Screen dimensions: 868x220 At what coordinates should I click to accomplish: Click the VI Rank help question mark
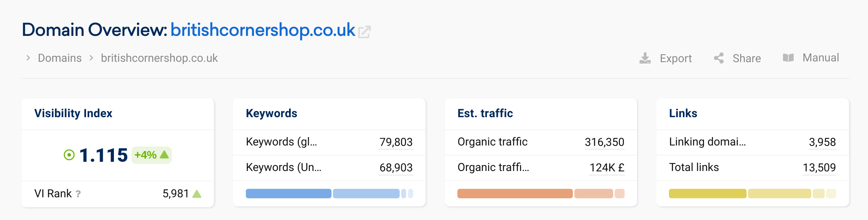[78, 194]
